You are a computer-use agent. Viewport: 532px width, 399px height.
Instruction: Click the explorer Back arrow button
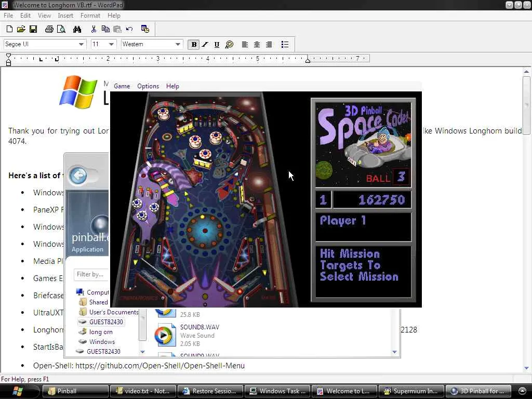(78, 176)
